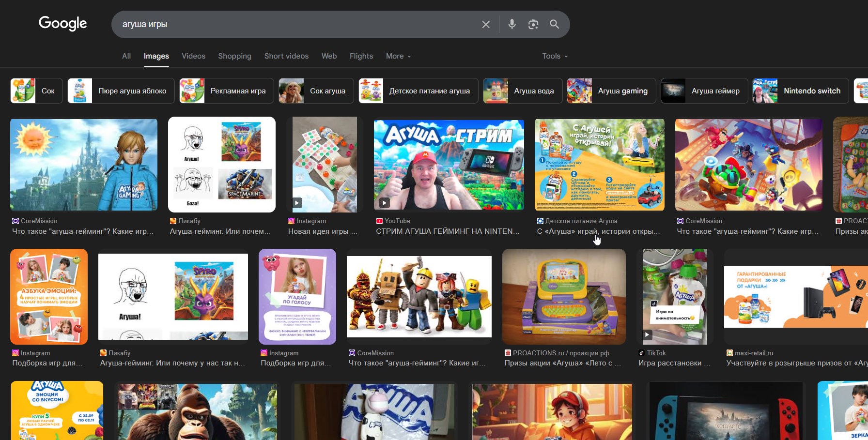The height and width of the screenshot is (440, 868).
Task: Open link Участвуйте в розыгрыше призов
Action: 797,363
